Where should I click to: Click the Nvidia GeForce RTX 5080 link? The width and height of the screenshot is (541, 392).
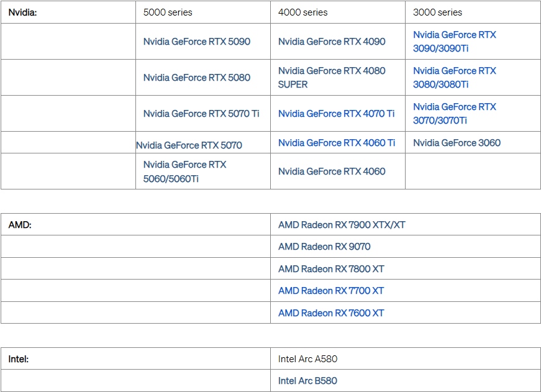click(x=196, y=78)
